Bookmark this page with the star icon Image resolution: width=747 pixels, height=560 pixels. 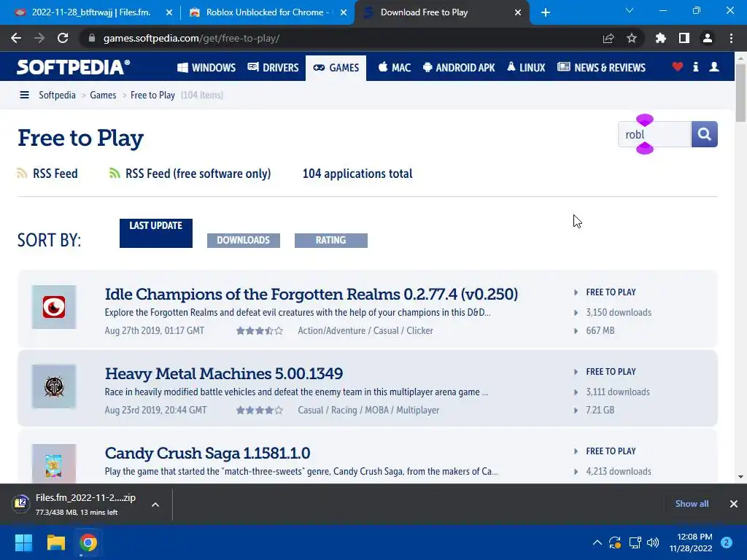click(x=632, y=38)
